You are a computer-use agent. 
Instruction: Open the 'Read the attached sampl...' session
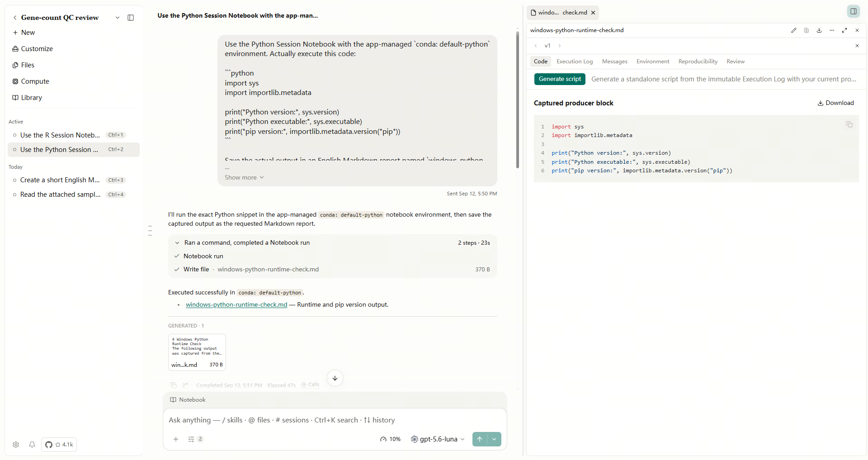[x=74, y=194]
